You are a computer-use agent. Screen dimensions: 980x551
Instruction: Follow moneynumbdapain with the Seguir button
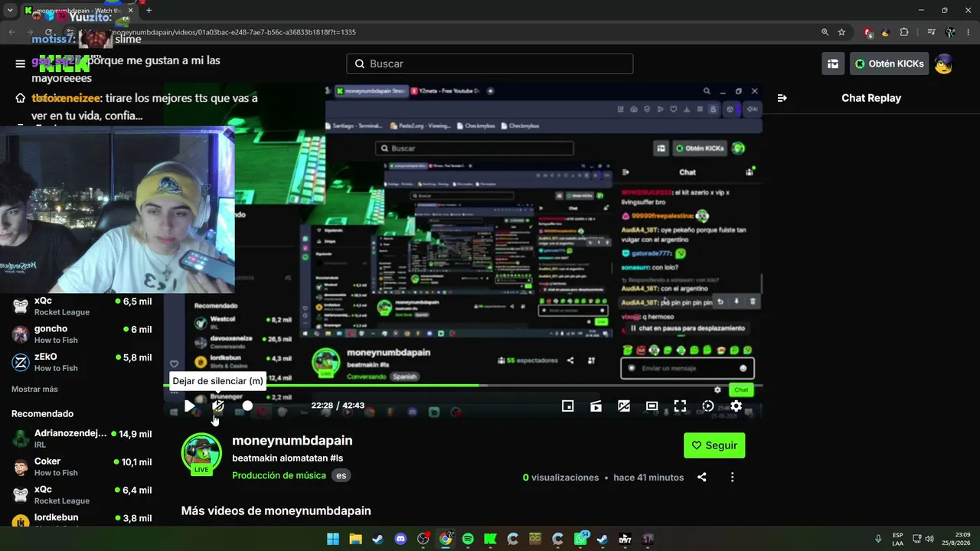click(x=714, y=445)
